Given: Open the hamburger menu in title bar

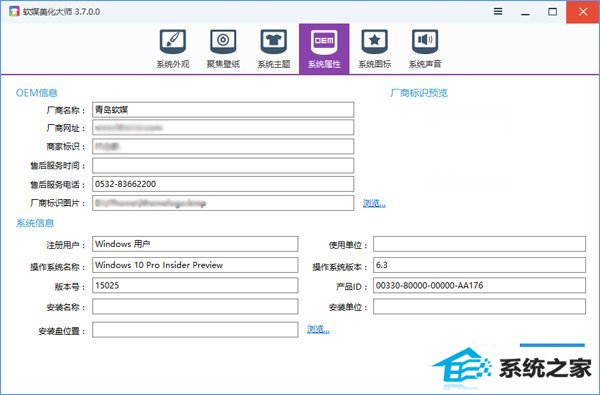Looking at the screenshot, I should coord(498,11).
